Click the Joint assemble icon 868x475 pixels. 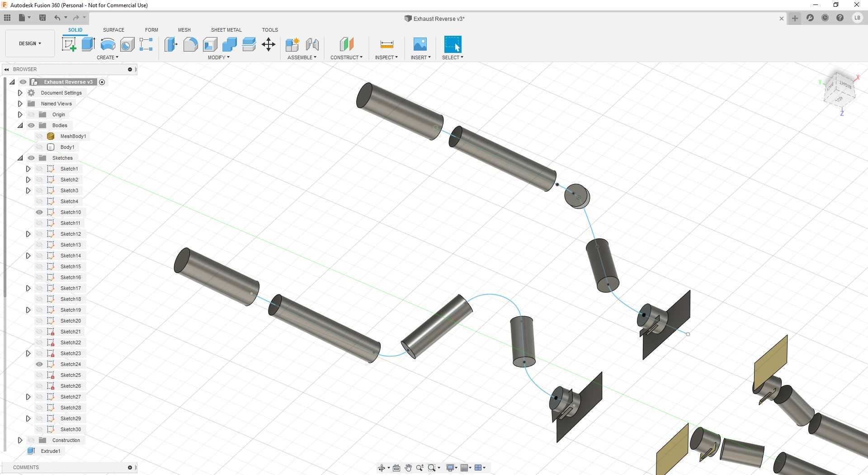312,44
